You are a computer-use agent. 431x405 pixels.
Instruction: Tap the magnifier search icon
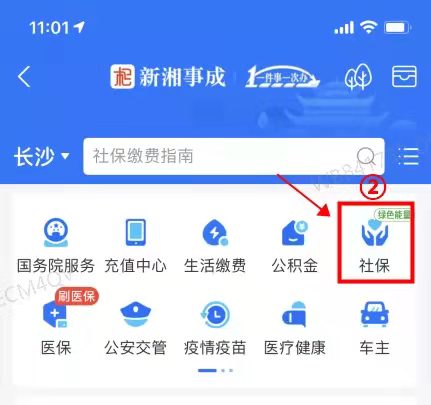pos(366,156)
